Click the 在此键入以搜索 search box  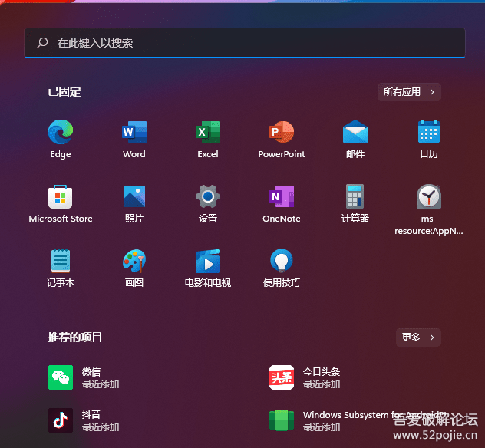(244, 44)
